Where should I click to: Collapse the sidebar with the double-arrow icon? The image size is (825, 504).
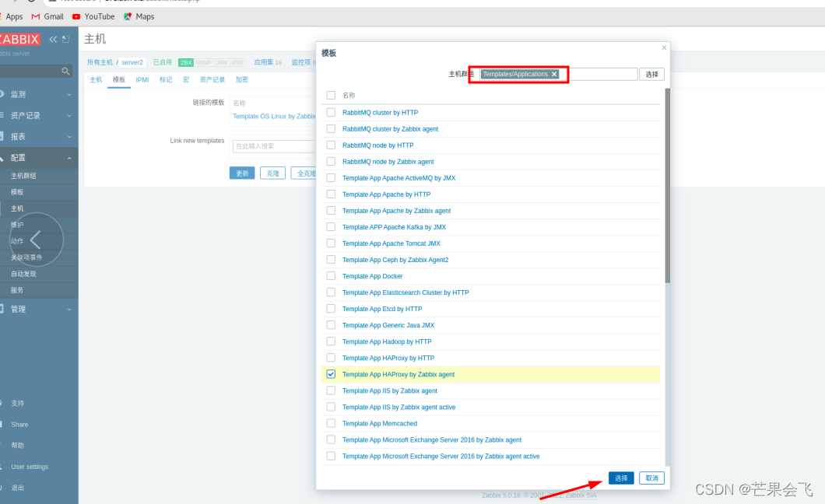pyautogui.click(x=53, y=40)
